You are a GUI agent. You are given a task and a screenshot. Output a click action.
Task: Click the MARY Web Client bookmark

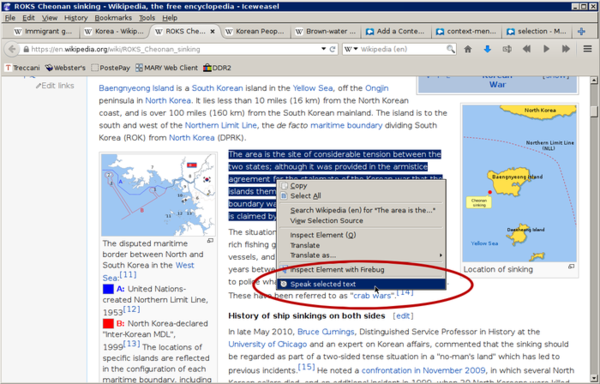tap(166, 68)
